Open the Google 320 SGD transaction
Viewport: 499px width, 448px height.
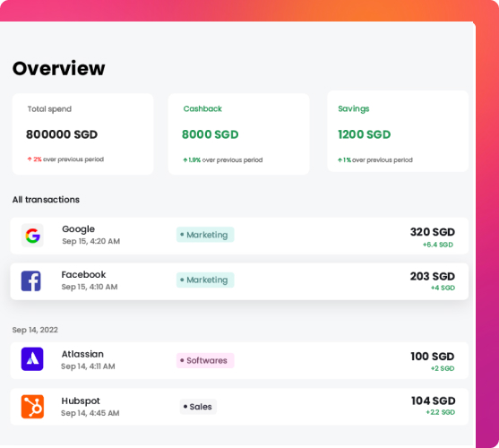coord(239,236)
